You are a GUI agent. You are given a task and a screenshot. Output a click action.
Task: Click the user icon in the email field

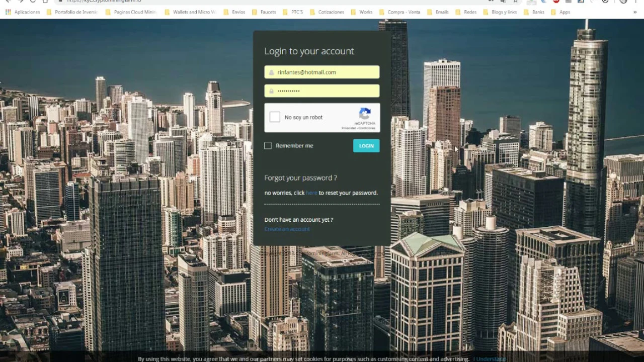[x=271, y=72]
